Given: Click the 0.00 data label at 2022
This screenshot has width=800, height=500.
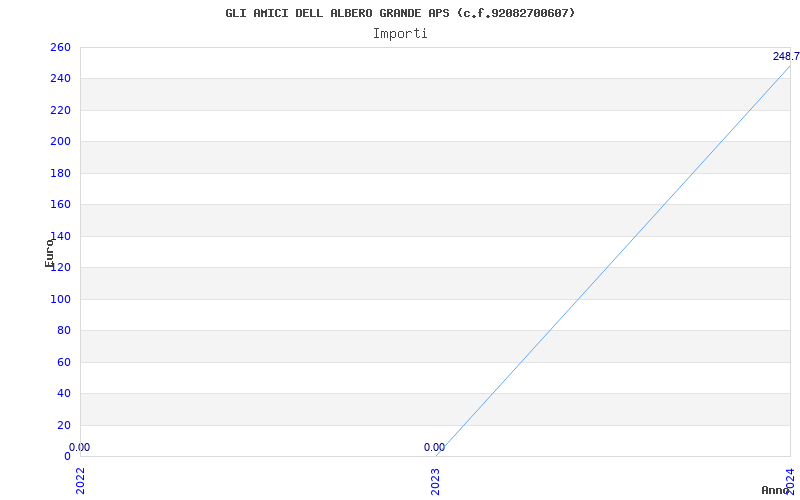Looking at the screenshot, I should [79, 447].
